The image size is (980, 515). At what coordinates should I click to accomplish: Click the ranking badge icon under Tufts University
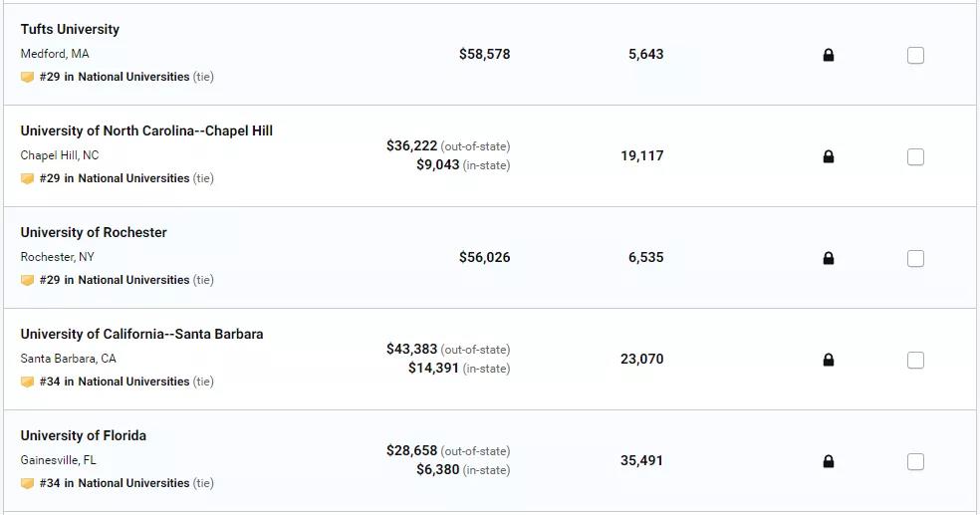tap(27, 77)
